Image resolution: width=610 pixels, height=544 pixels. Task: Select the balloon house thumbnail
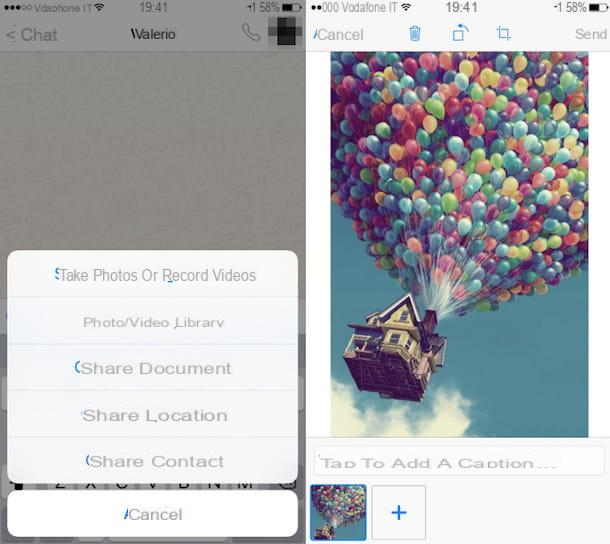(x=338, y=512)
